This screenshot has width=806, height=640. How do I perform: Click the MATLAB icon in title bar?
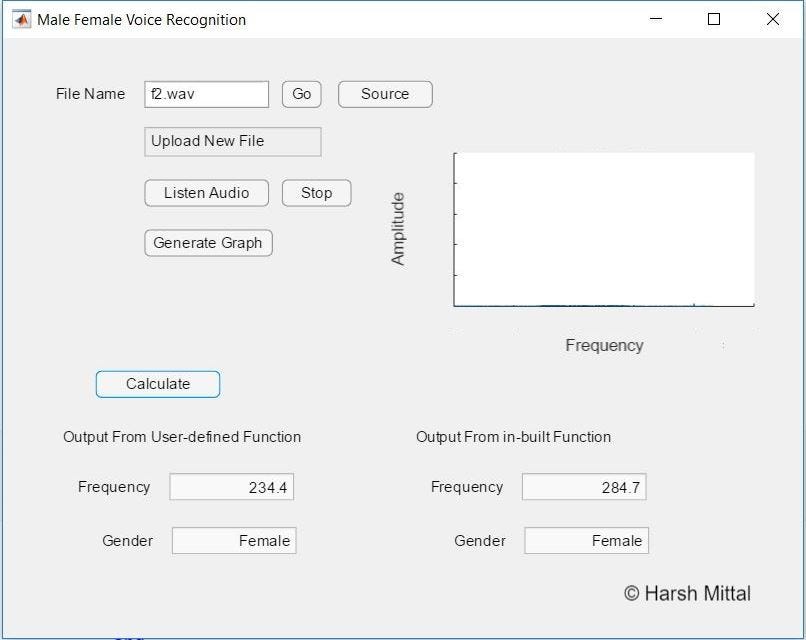tap(22, 20)
